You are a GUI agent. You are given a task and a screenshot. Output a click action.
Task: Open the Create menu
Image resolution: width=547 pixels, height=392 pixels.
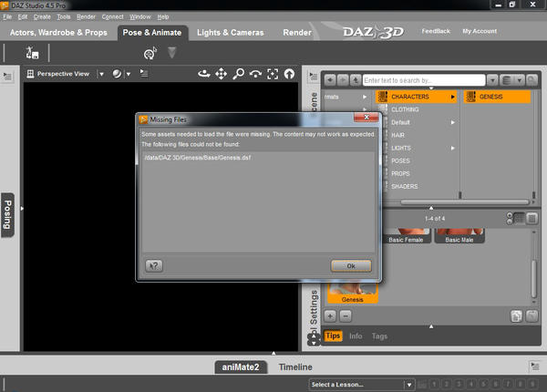click(x=42, y=16)
